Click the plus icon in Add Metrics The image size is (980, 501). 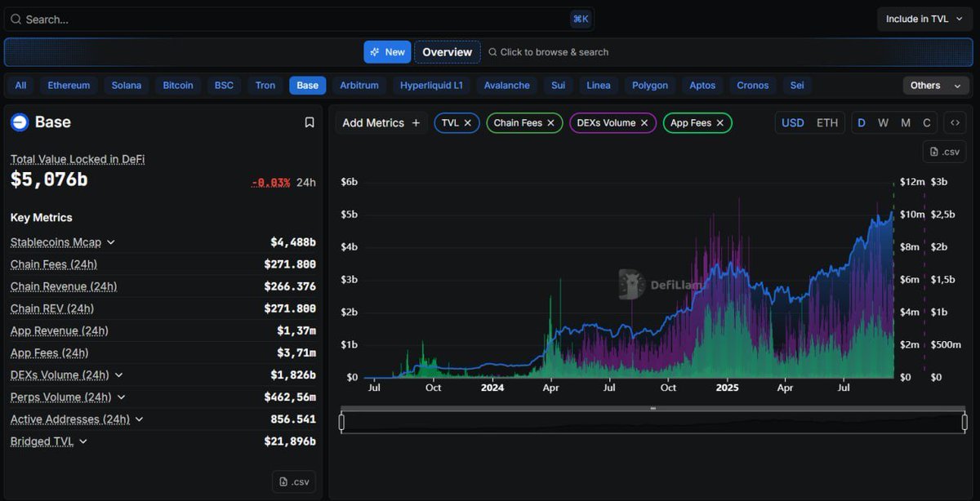416,122
